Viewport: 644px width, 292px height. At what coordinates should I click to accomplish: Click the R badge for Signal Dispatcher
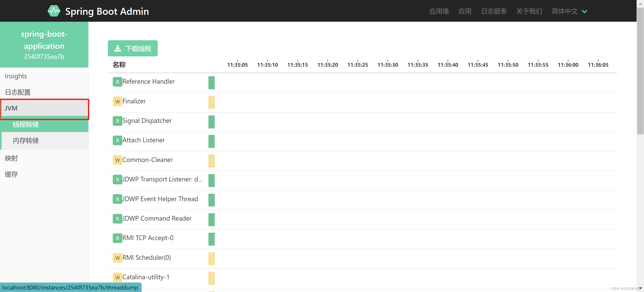(x=117, y=121)
